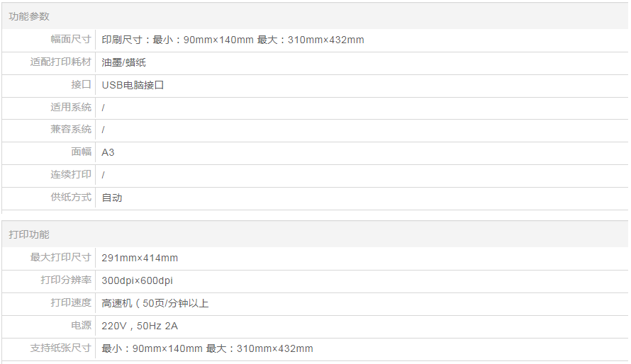Image resolution: width=631 pixels, height=364 pixels.
Task: Click the 适配打印耗材 label
Action: [61, 62]
